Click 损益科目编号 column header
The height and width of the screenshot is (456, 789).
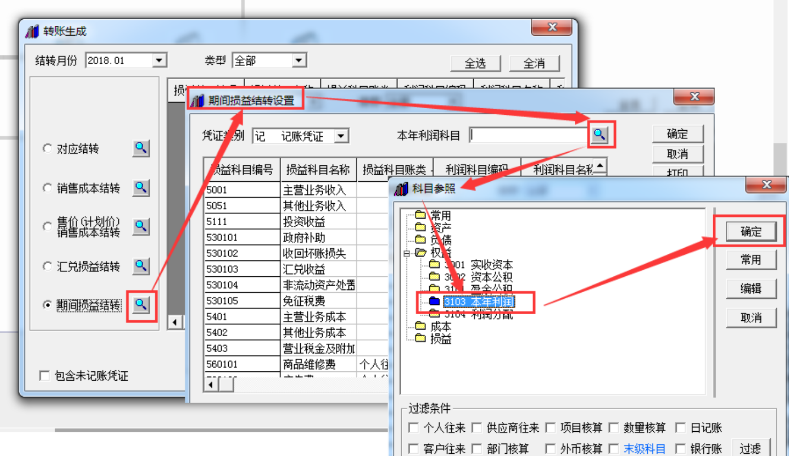pyautogui.click(x=242, y=170)
